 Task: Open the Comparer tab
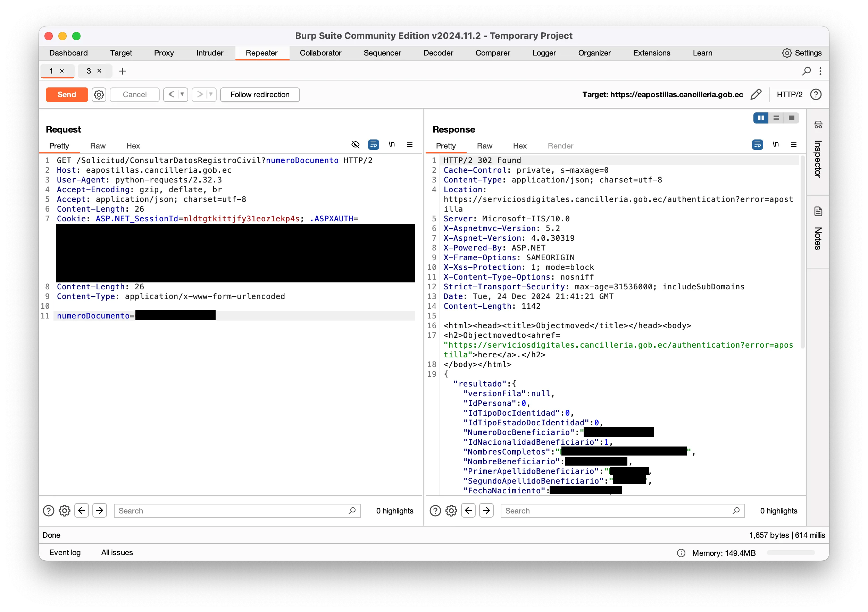coord(493,53)
